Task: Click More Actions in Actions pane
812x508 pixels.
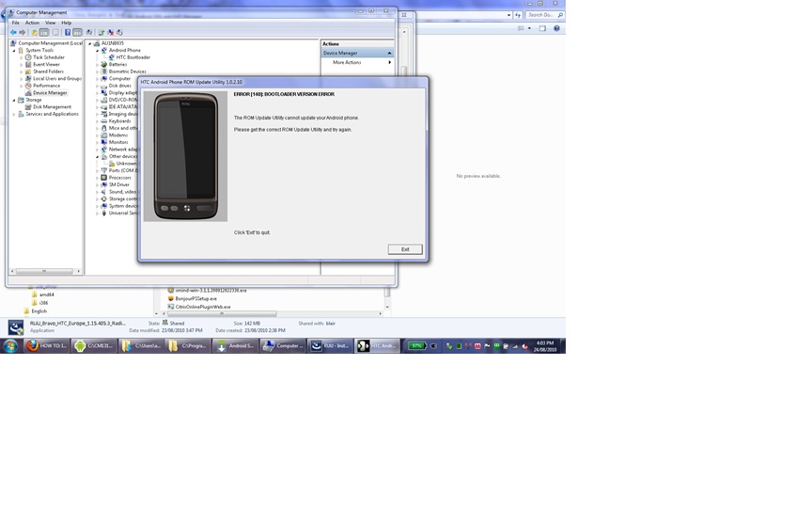Action: coord(347,62)
